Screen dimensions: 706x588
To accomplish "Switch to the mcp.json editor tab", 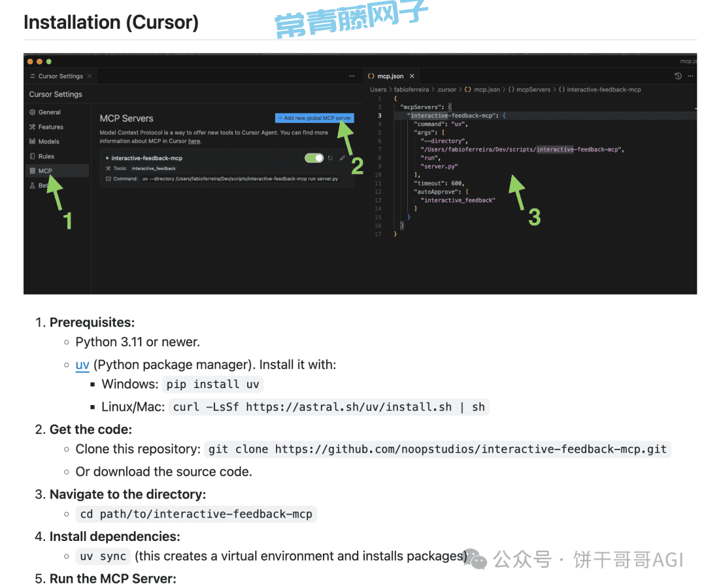I will pos(390,76).
